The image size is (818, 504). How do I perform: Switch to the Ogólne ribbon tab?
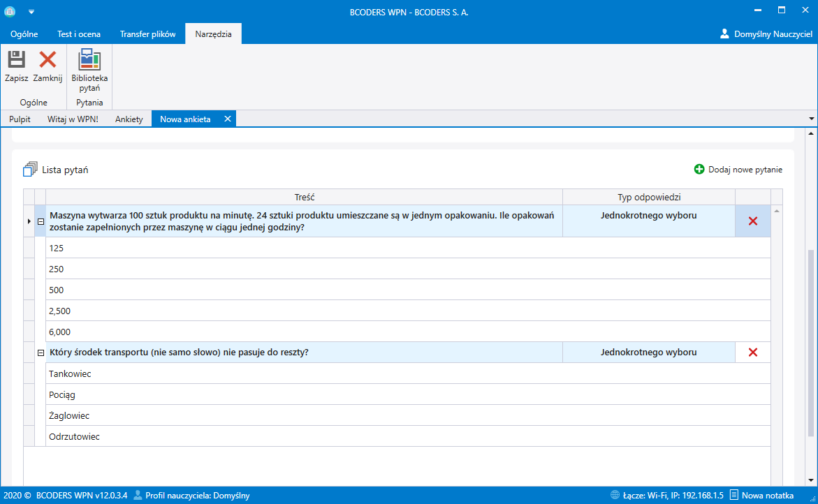pos(24,34)
